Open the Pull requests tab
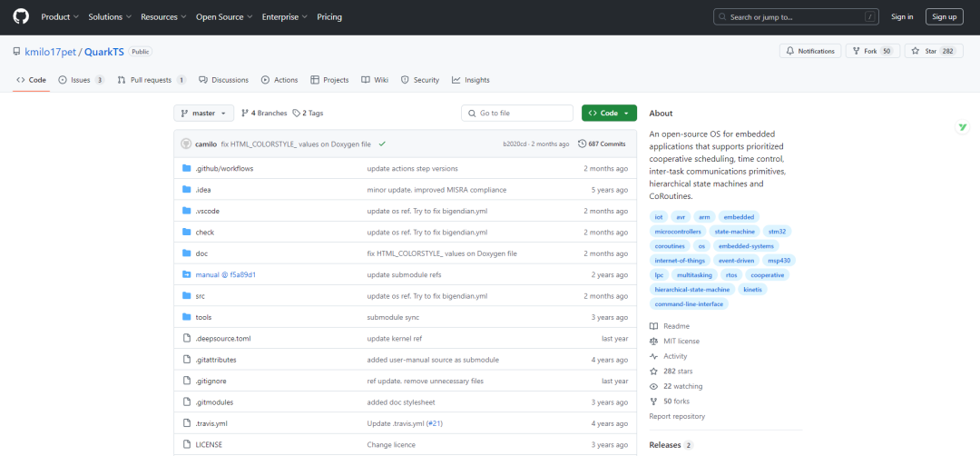 point(152,80)
